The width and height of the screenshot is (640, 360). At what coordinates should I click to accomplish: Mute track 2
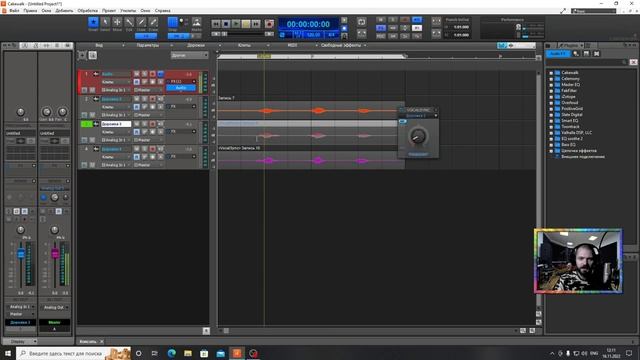137,99
